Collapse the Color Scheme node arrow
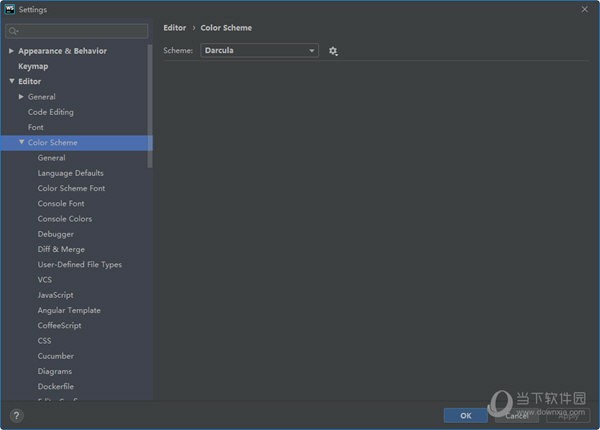 click(21, 142)
